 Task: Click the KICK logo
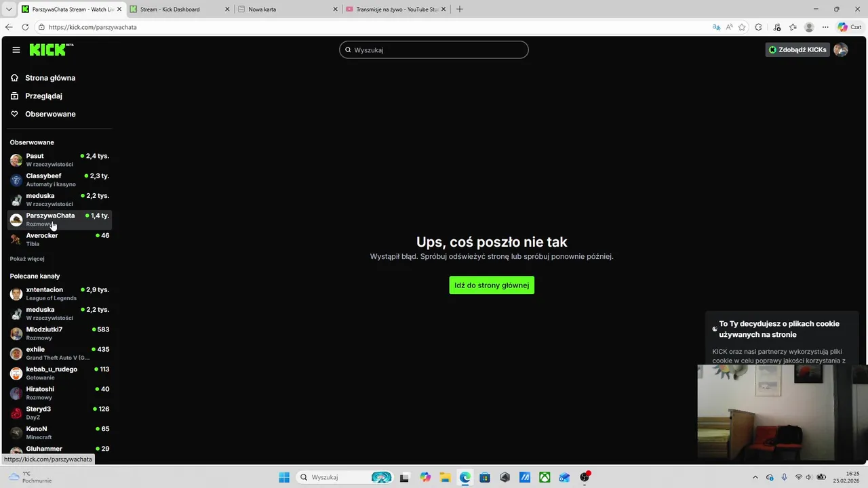click(x=51, y=49)
